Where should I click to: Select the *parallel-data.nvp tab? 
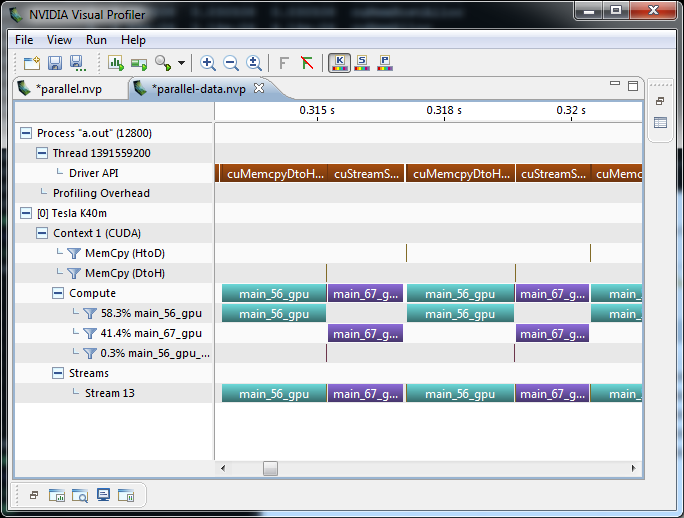click(198, 89)
